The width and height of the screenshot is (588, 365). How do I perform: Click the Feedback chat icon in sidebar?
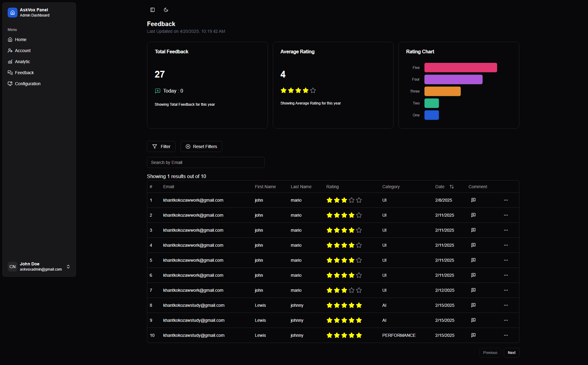[10, 73]
